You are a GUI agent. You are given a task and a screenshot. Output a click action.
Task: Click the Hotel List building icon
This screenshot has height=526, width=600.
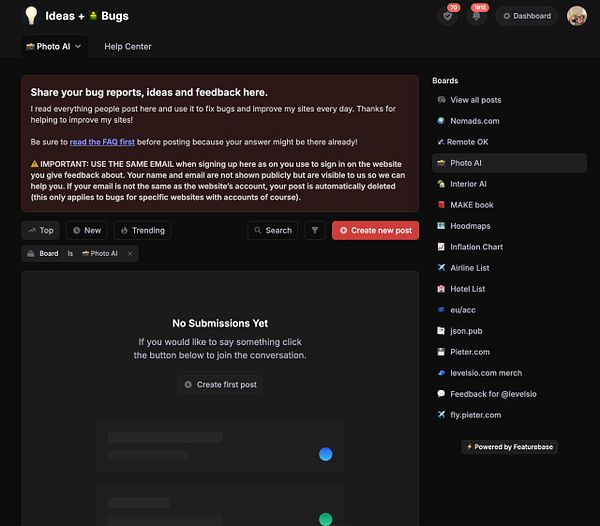tap(441, 289)
